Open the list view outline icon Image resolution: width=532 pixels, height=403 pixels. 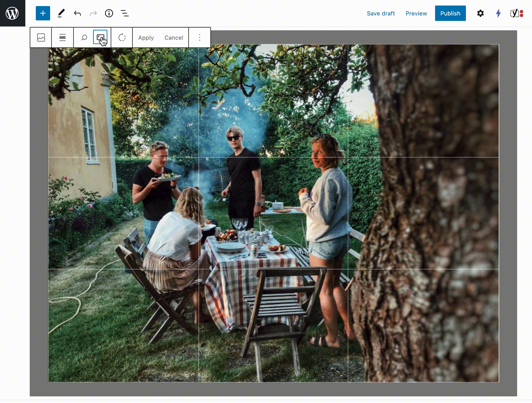point(125,13)
